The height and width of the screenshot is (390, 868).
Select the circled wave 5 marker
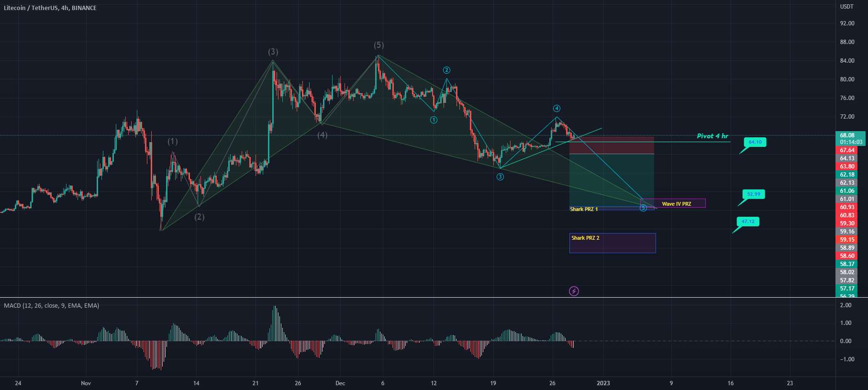[x=644, y=208]
